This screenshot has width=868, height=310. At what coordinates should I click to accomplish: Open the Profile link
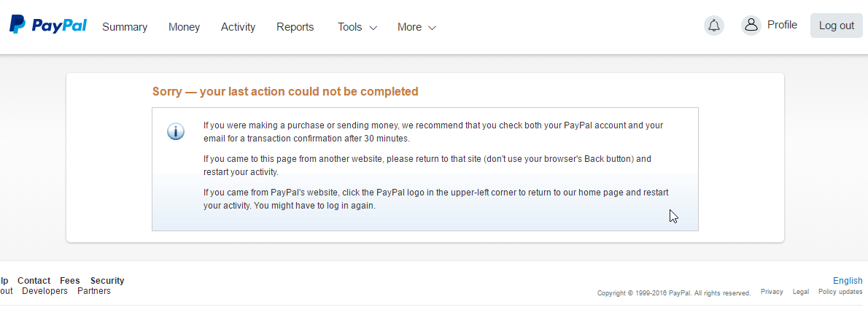782,25
